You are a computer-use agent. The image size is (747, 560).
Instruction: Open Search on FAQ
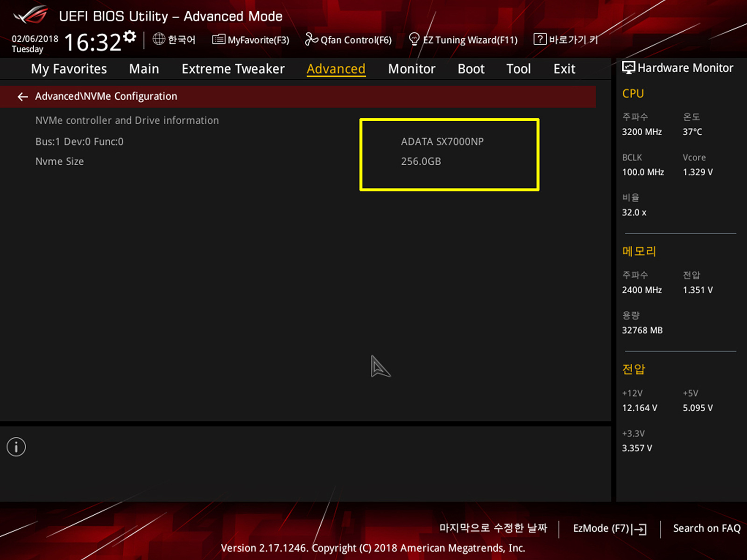[x=706, y=529]
